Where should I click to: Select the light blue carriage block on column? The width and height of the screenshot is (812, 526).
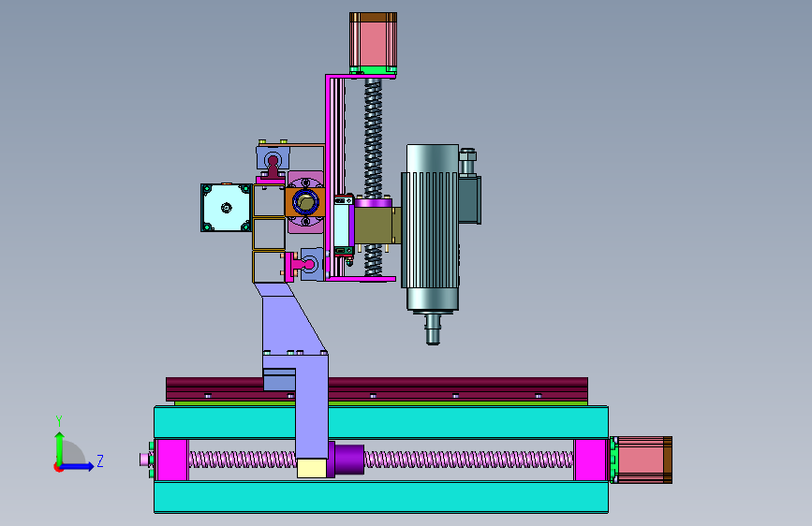pyautogui.click(x=343, y=226)
